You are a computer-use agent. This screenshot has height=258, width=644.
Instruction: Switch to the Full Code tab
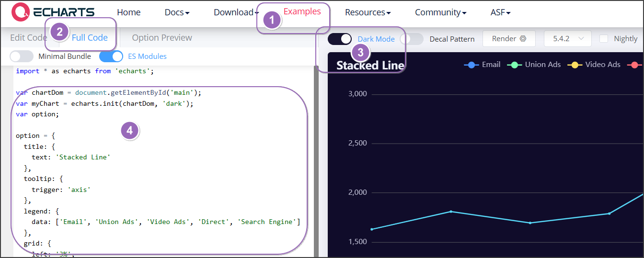pos(90,38)
